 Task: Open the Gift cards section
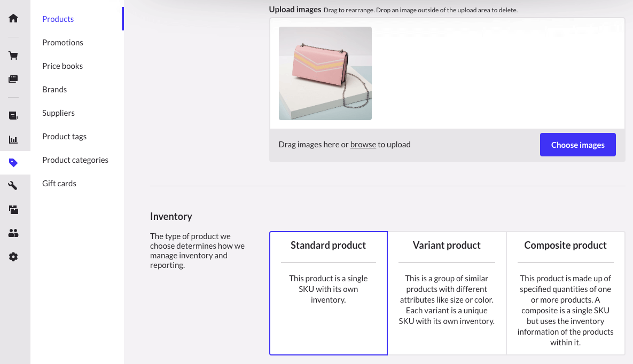(59, 184)
